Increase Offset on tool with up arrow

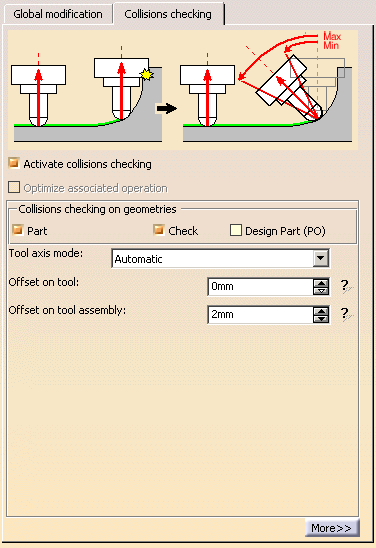[x=321, y=283]
